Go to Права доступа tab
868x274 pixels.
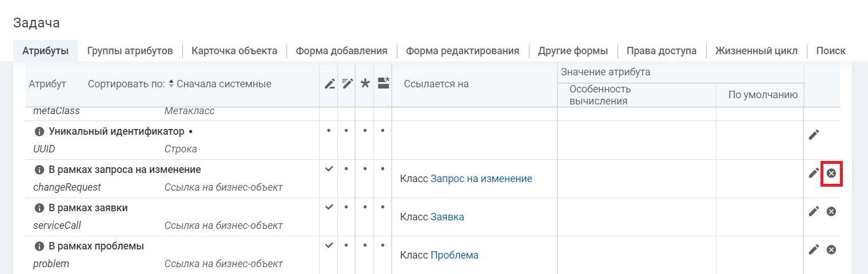pos(661,51)
